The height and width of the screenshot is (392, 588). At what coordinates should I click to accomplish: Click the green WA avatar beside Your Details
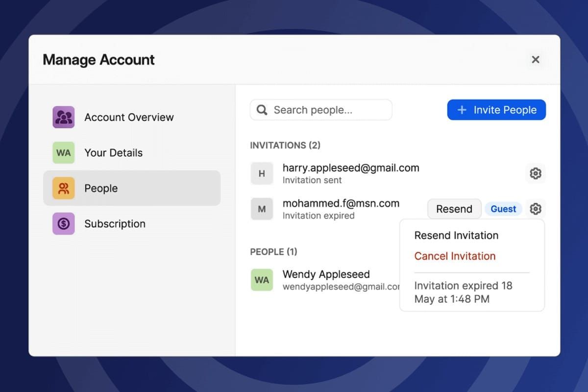coord(63,152)
